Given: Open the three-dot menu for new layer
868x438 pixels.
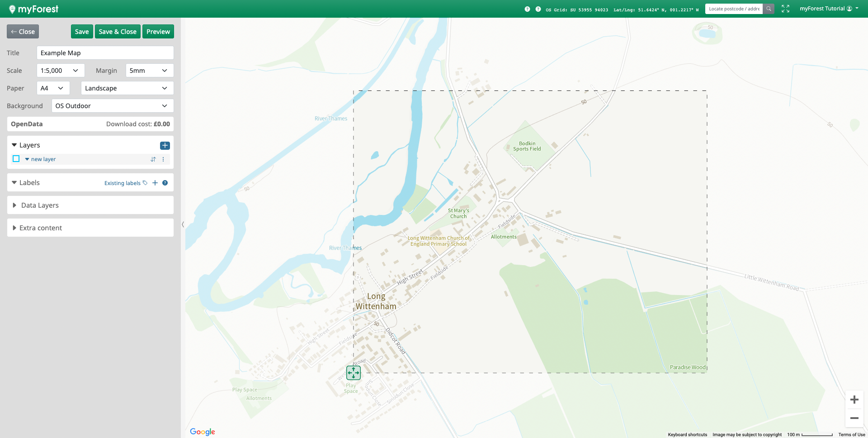Looking at the screenshot, I should pyautogui.click(x=163, y=159).
